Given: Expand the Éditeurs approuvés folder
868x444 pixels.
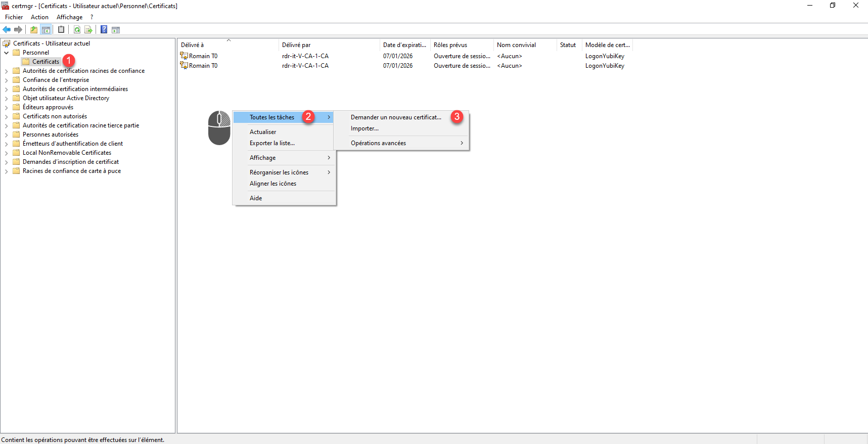Looking at the screenshot, I should click(7, 108).
